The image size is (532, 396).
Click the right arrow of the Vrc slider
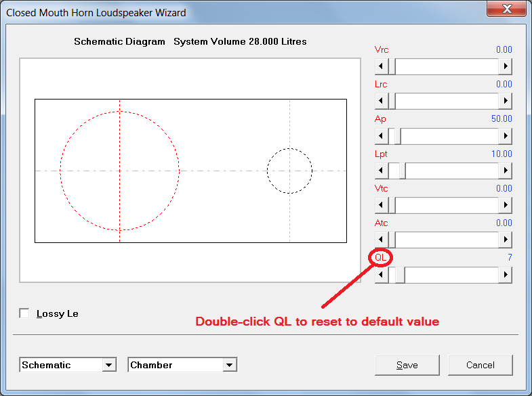pyautogui.click(x=505, y=66)
